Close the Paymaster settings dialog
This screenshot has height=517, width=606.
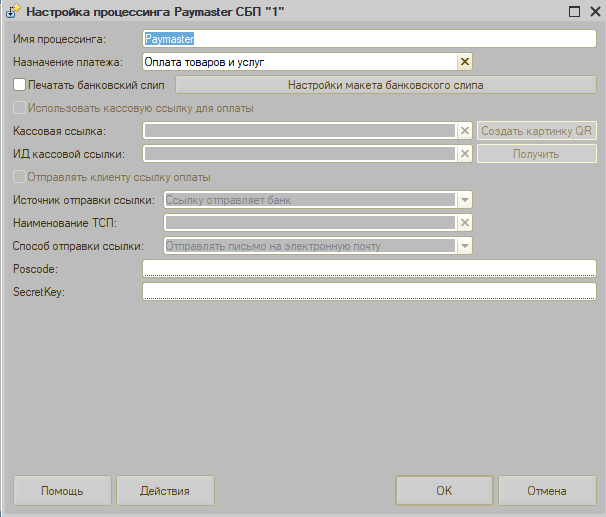(592, 12)
